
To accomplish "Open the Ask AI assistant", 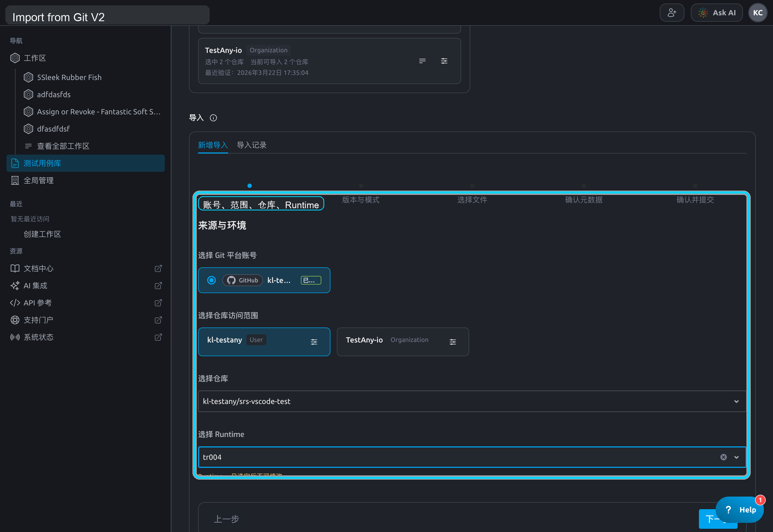I will coord(716,13).
